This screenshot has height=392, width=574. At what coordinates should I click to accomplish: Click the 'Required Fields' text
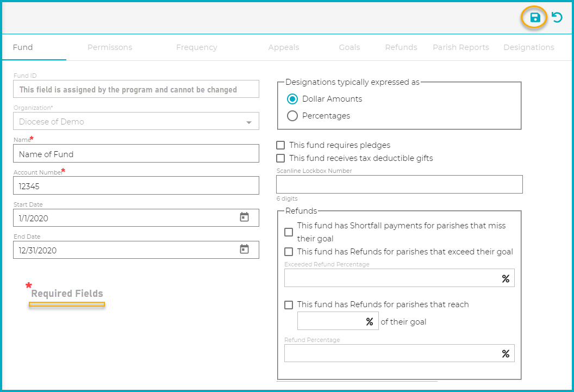pyautogui.click(x=67, y=294)
